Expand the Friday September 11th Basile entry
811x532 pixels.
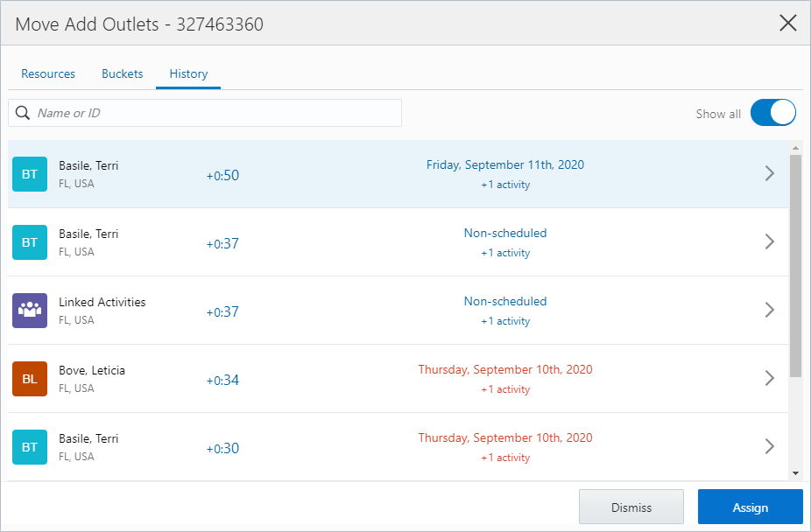770,173
